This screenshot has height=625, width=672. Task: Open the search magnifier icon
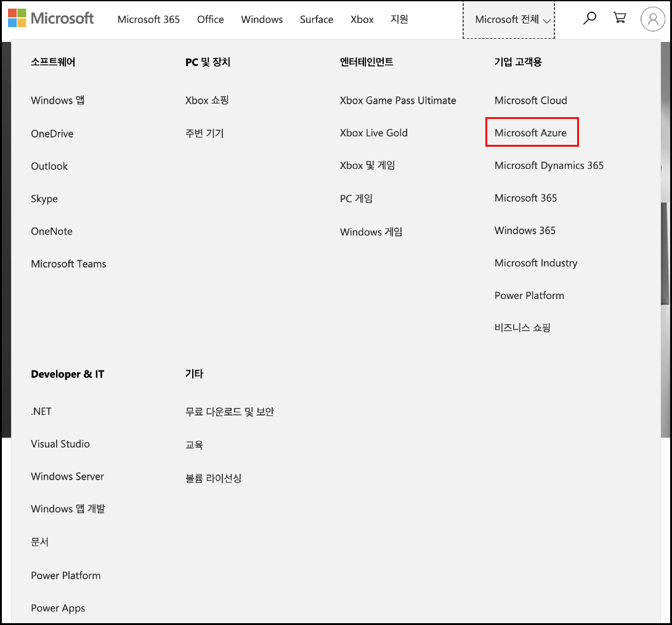589,18
